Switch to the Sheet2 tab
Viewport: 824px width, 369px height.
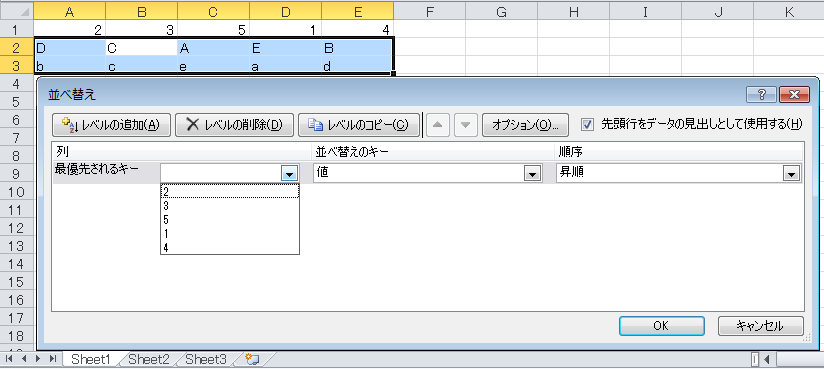point(149,360)
